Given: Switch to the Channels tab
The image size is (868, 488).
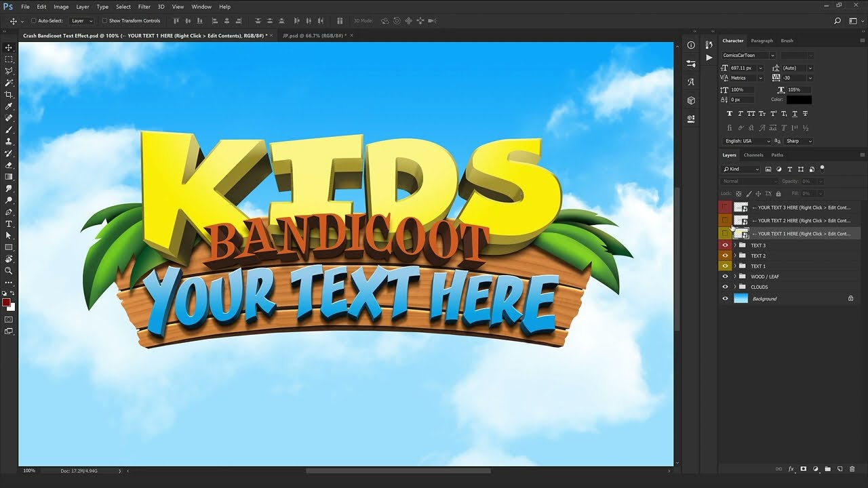Looking at the screenshot, I should [x=753, y=155].
